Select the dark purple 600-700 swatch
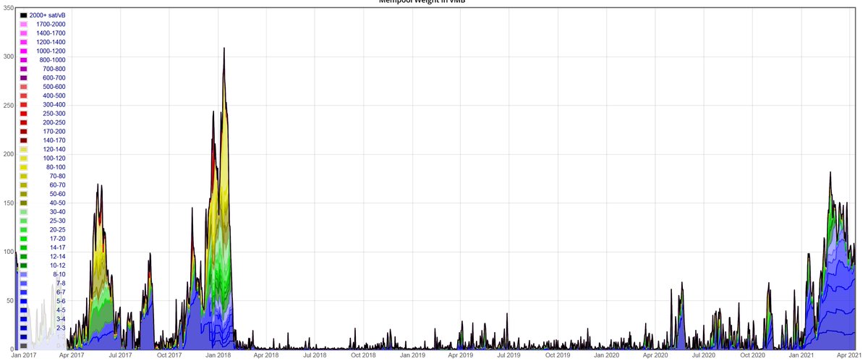 pos(24,78)
